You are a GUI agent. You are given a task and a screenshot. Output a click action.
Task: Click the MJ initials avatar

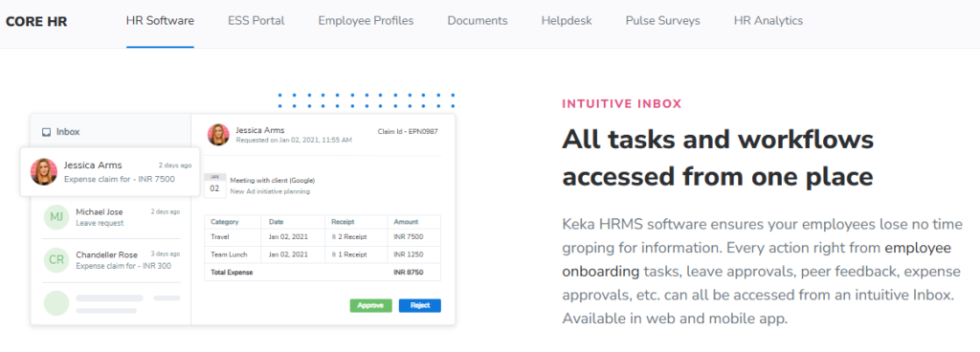coord(56,217)
